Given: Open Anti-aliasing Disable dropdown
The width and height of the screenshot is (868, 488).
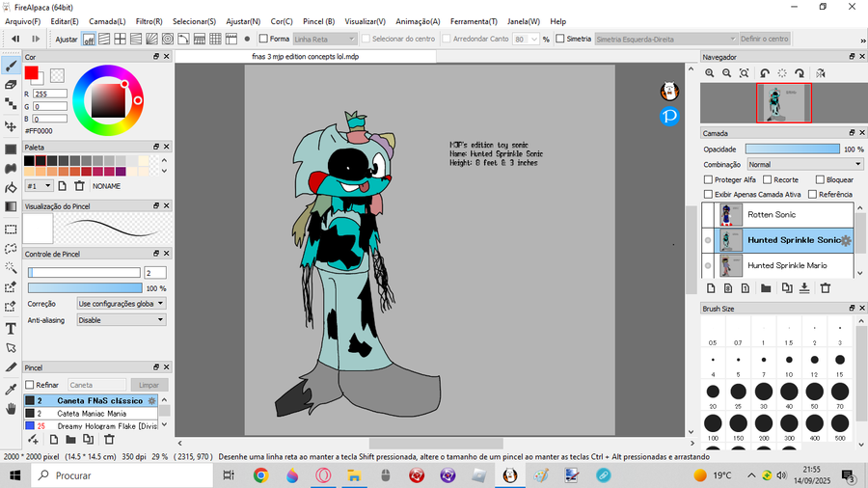Looking at the screenshot, I should coord(122,320).
